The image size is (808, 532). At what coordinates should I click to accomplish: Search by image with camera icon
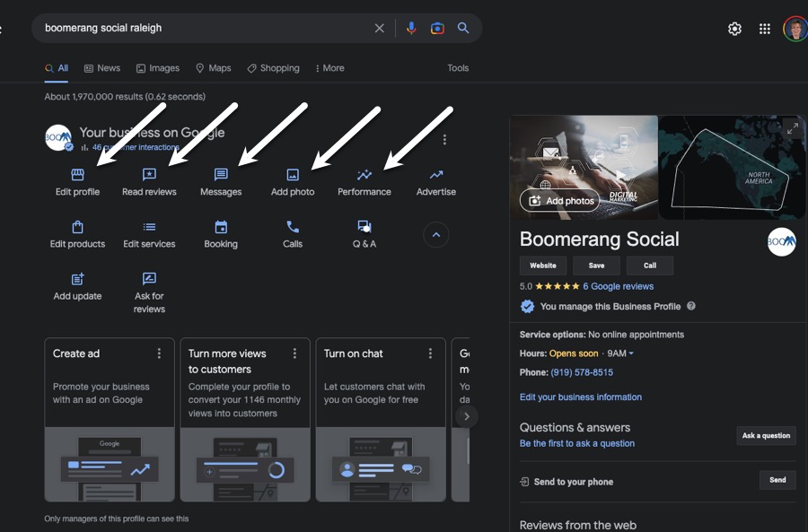pos(437,29)
